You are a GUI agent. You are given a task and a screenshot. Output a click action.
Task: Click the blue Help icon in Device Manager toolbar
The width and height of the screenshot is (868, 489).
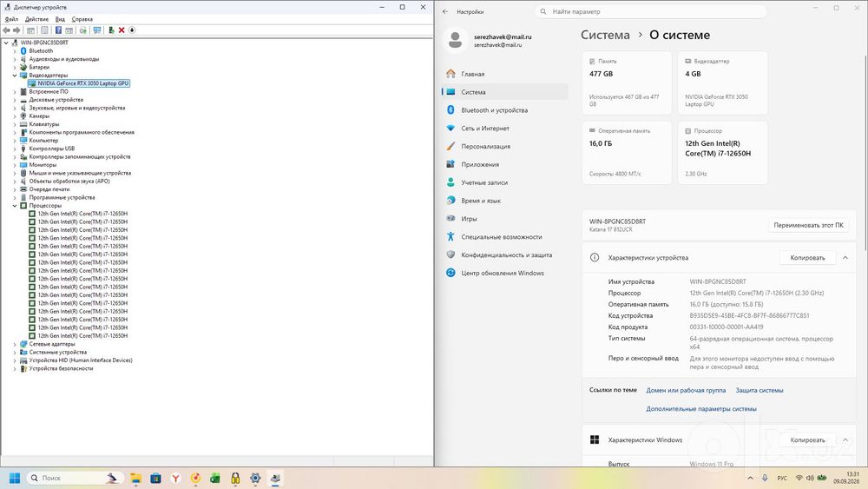point(58,30)
